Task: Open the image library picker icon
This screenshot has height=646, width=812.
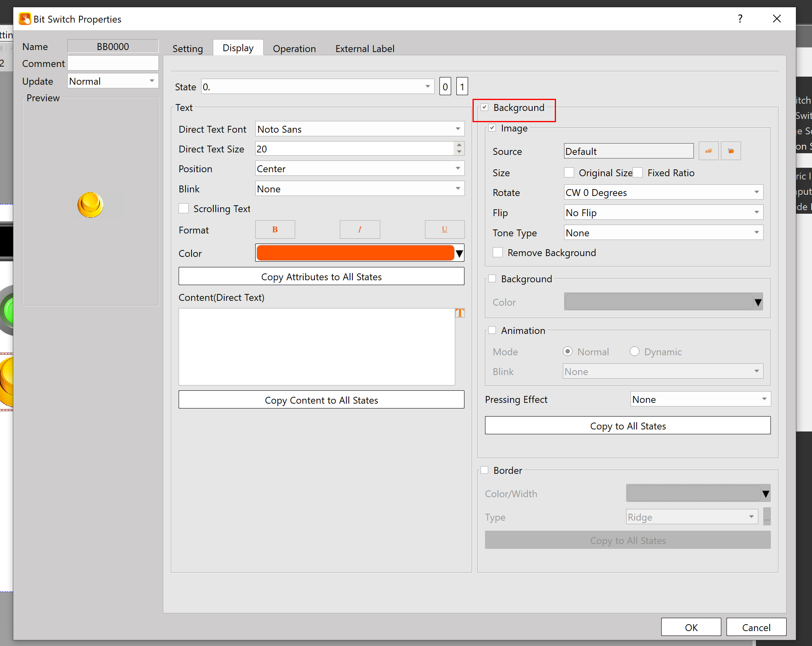Action: click(x=708, y=151)
